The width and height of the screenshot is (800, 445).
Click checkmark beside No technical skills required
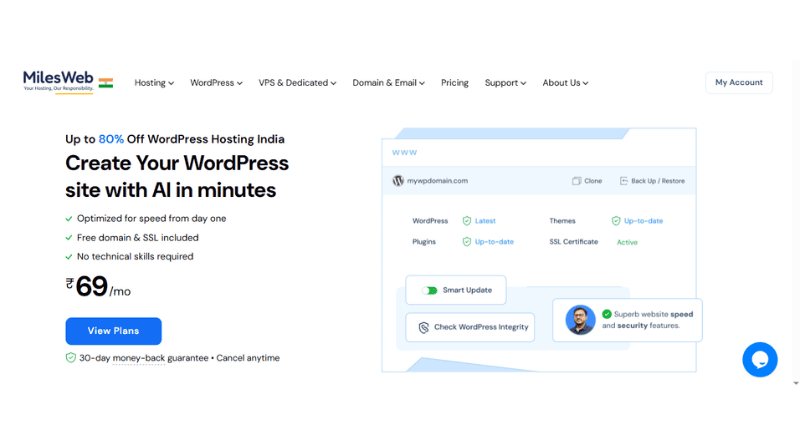pyautogui.click(x=69, y=257)
